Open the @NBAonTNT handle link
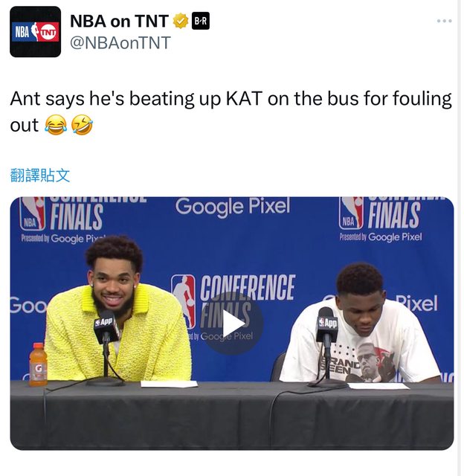The height and width of the screenshot is (476, 464). [x=120, y=43]
